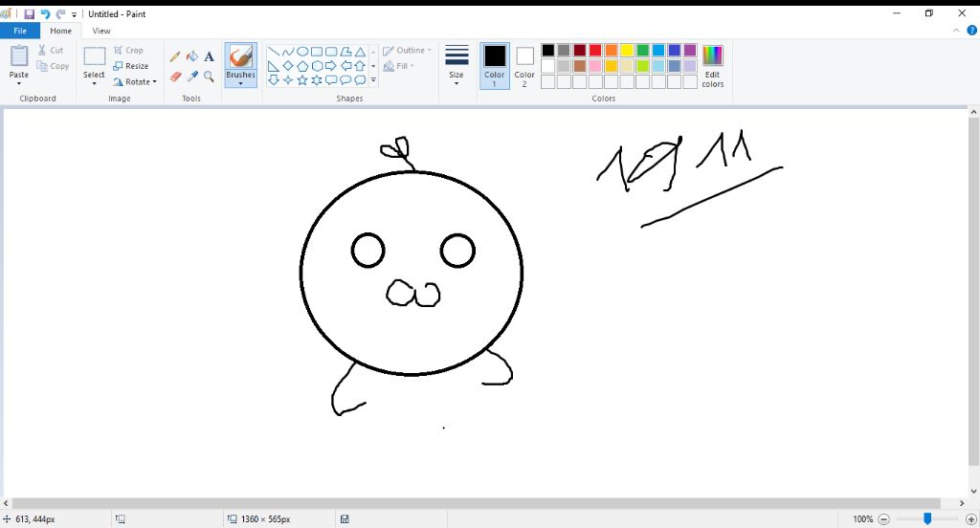Click the Undo arrow in quick access toolbar

click(45, 14)
